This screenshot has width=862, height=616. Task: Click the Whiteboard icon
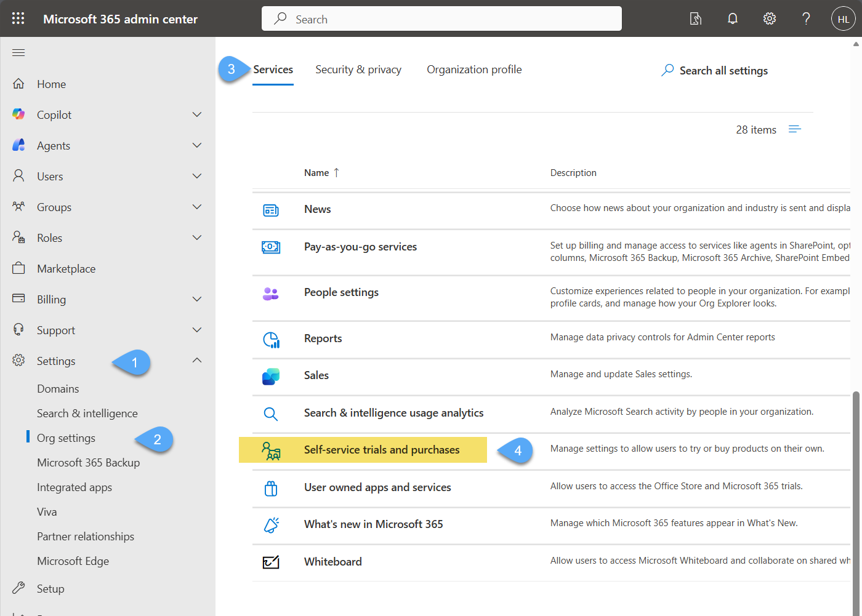271,562
